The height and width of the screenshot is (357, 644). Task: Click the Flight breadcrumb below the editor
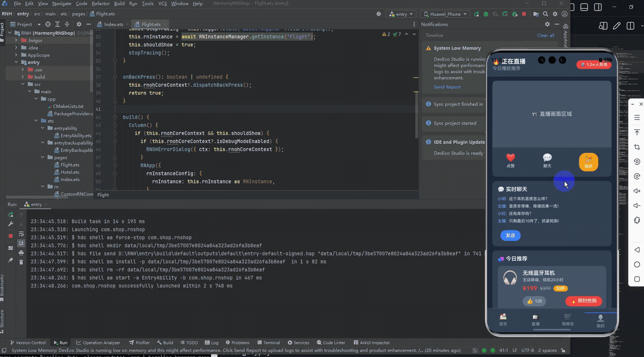click(x=103, y=195)
